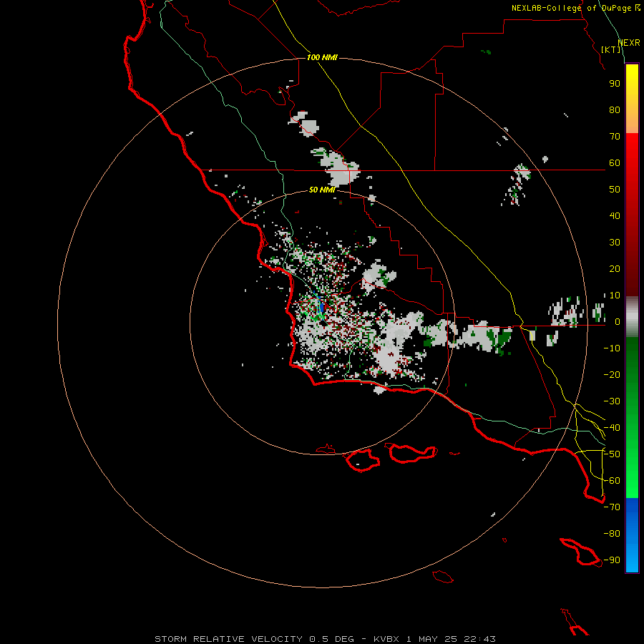Select the 50 value on velocity scale
The width and height of the screenshot is (644, 644).
[x=615, y=190]
